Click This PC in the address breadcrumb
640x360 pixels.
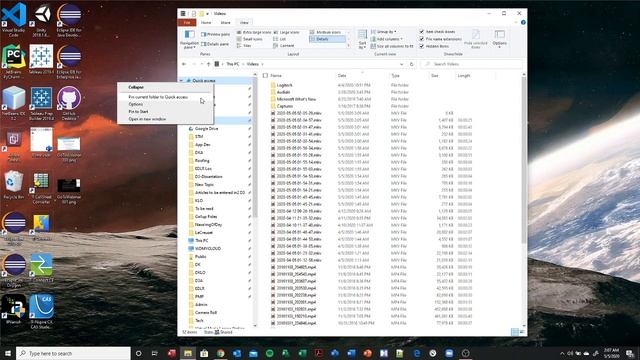point(232,64)
